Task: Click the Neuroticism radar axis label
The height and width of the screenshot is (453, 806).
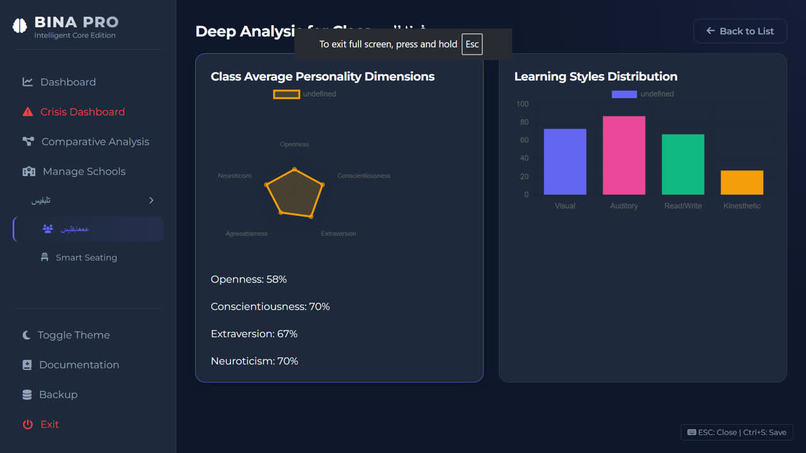Action: point(235,176)
